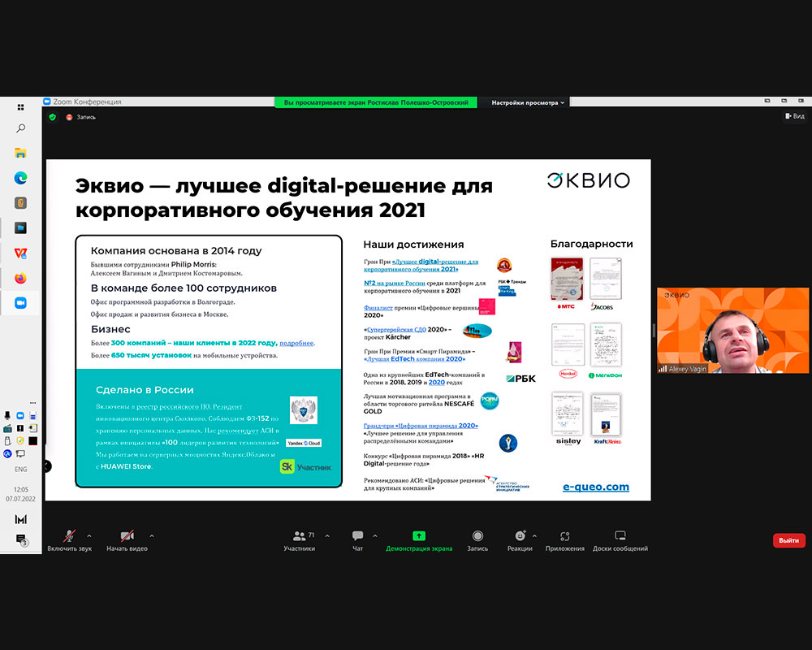Click the microphone icon in system tray
The image size is (812, 650).
click(8, 416)
